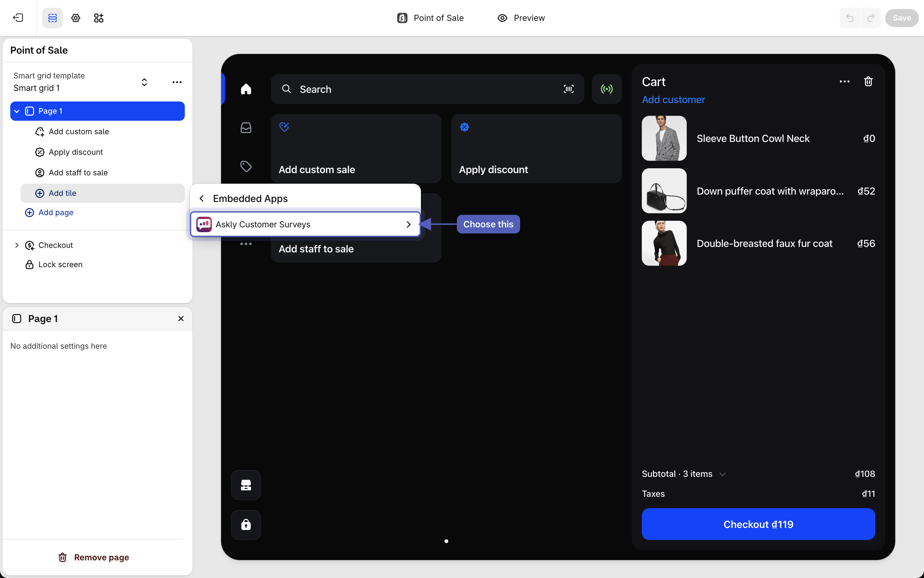Click the barcode scanner icon in search
This screenshot has height=578, width=924.
click(x=569, y=89)
